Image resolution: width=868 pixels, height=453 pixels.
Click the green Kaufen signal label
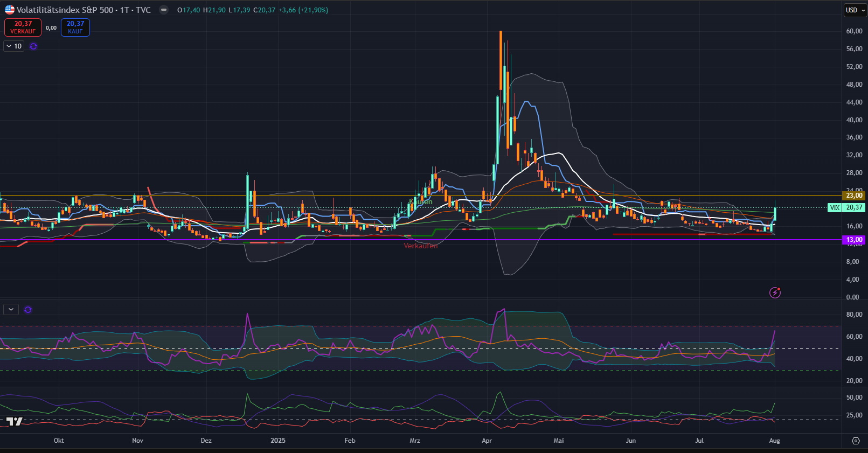421,202
